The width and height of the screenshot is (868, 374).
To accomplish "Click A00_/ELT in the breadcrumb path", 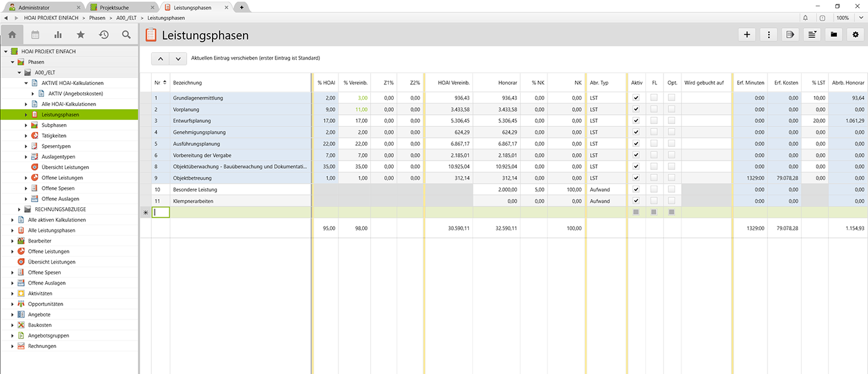I will 126,18.
